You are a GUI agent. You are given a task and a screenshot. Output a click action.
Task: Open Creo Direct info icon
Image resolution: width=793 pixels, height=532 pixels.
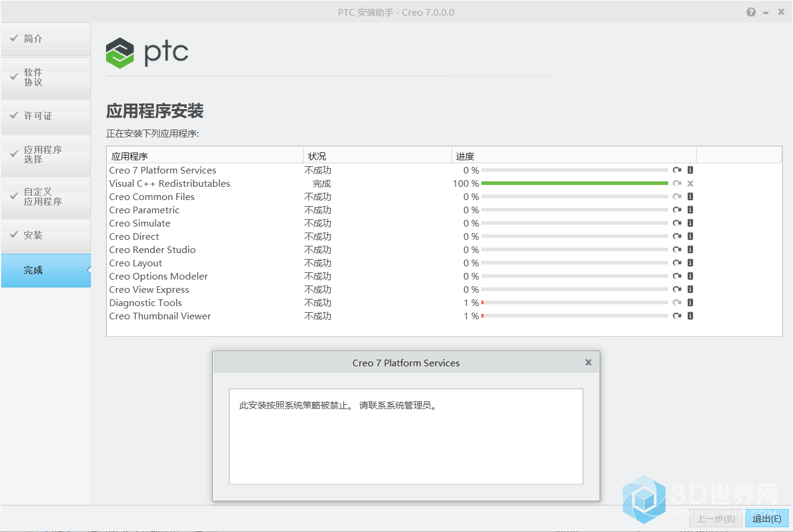coord(691,236)
